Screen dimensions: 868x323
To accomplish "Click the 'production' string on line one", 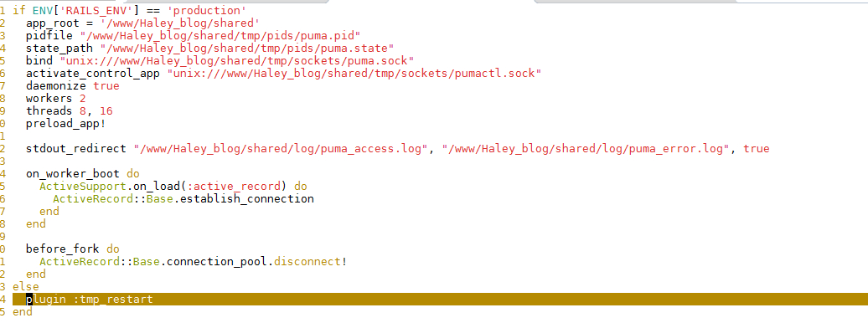I will coord(209,10).
